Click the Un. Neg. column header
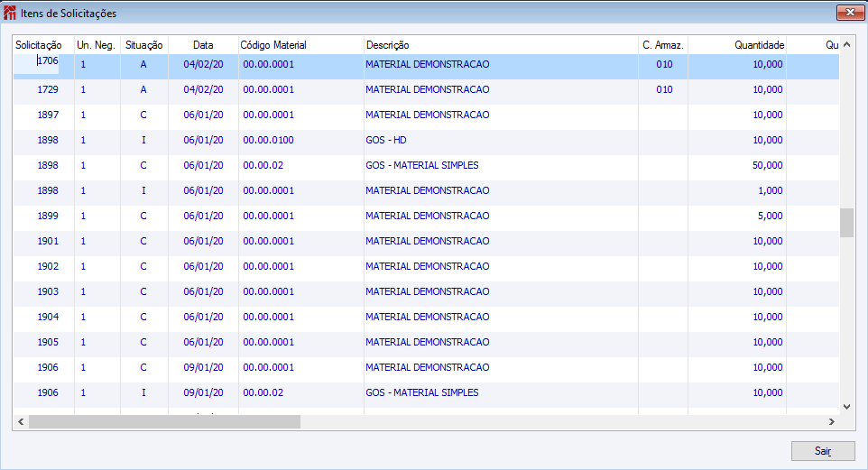This screenshot has width=868, height=470. click(x=97, y=45)
